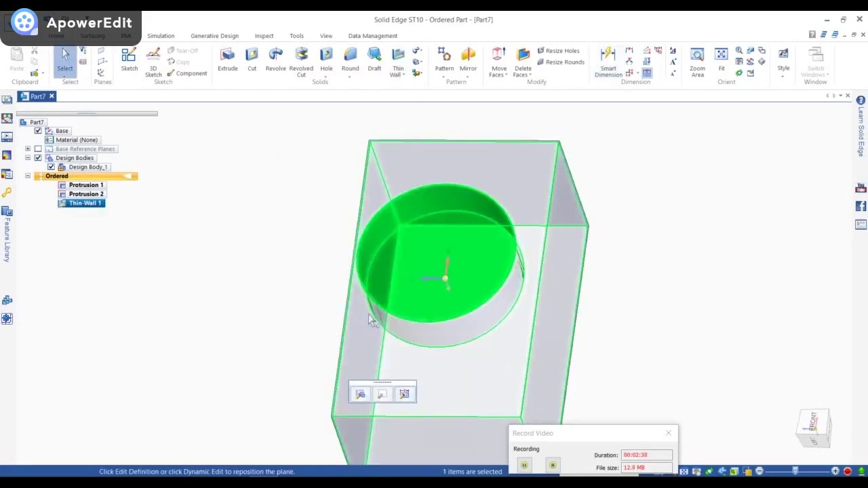
Task: Stop the recording in Record Video
Action: 553,465
